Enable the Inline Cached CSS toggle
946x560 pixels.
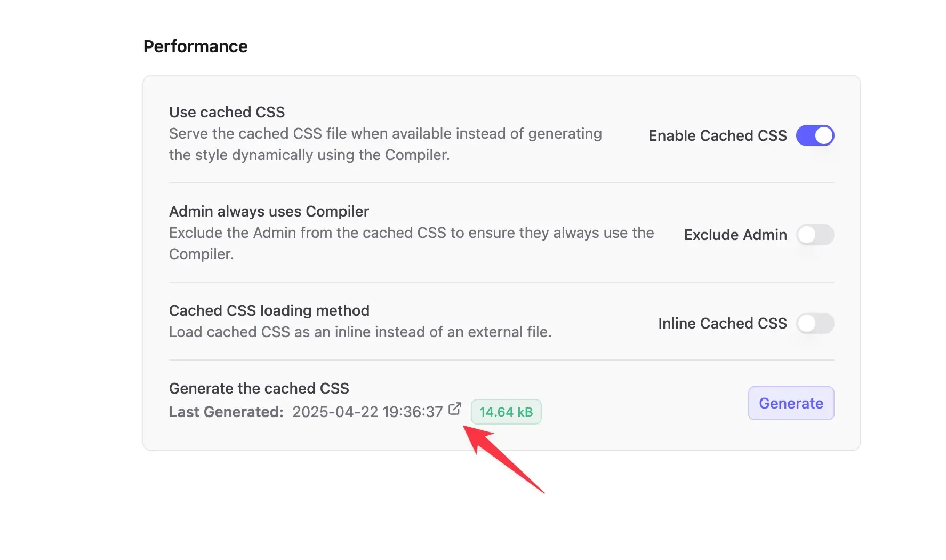815,323
